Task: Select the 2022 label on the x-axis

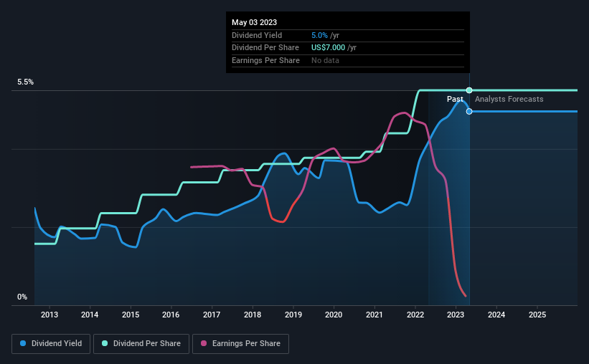Action: [x=415, y=315]
